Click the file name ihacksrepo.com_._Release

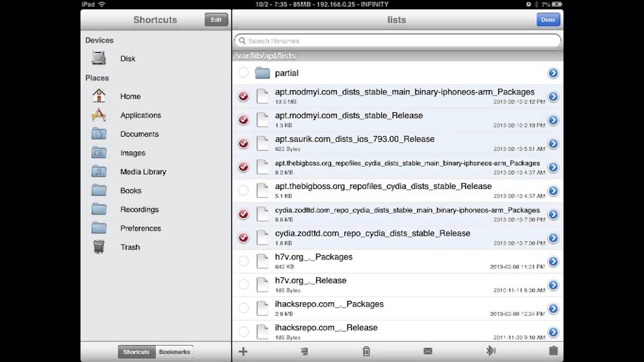pos(326,328)
